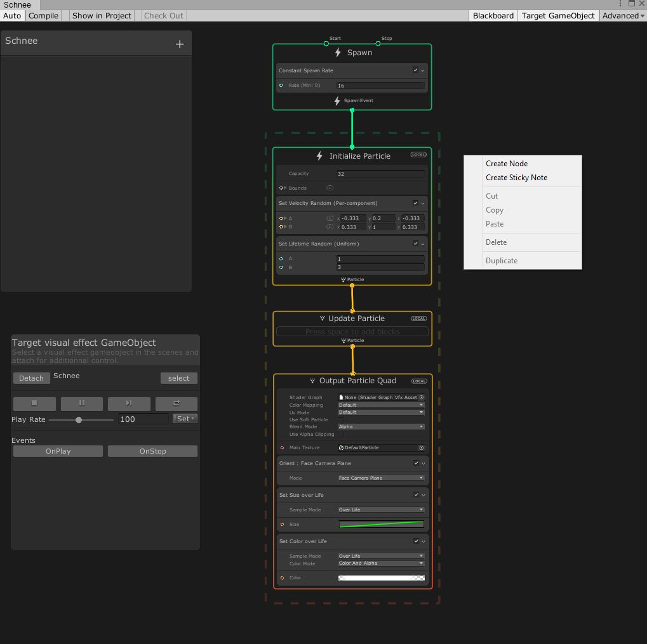647x644 pixels.
Task: Toggle the Set Size over Life block checkmark
Action: 415,495
